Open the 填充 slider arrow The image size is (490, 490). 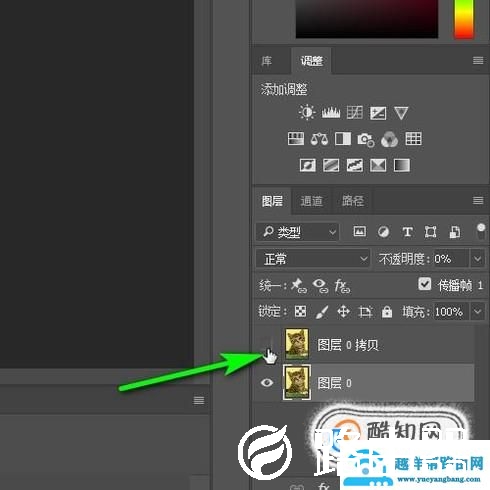point(477,312)
